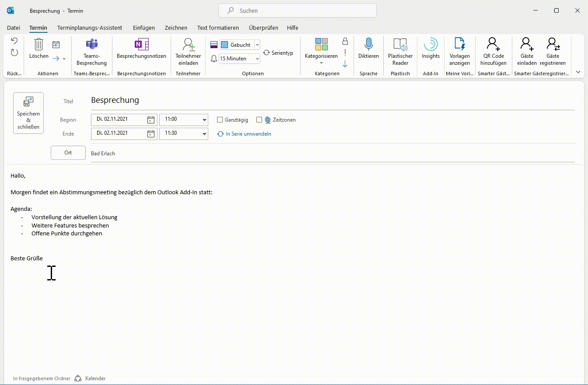Open the Plastischer Reader
588x385 pixels.
400,45
